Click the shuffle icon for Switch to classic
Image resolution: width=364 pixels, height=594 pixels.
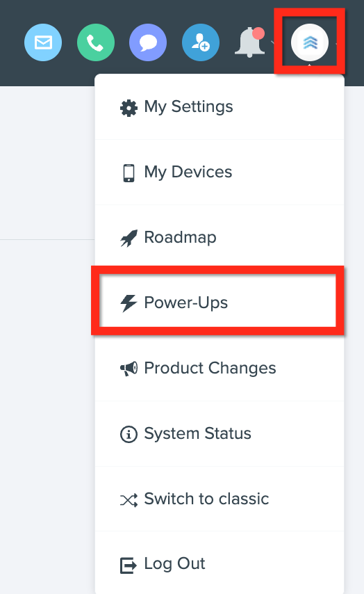[x=129, y=500]
